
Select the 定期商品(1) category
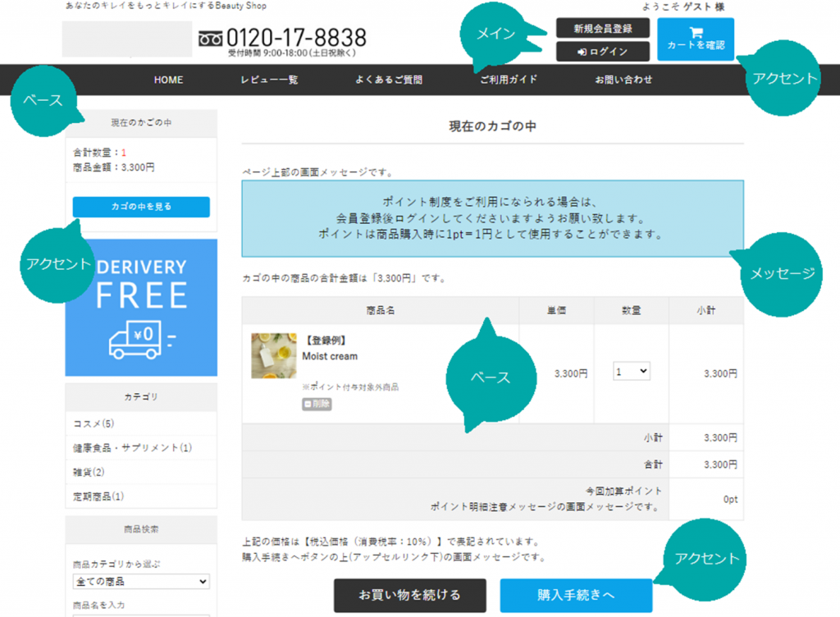coord(98,496)
